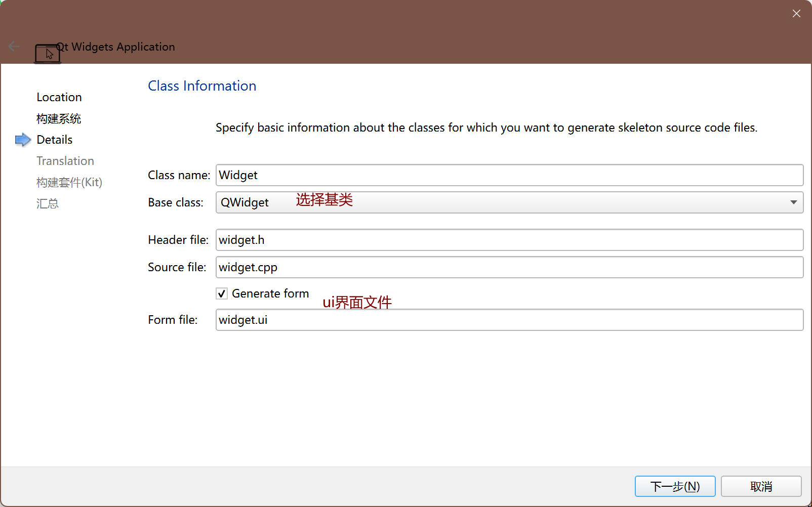This screenshot has width=812, height=507.
Task: Click the dropdown arrow next to QWidget
Action: [x=793, y=202]
